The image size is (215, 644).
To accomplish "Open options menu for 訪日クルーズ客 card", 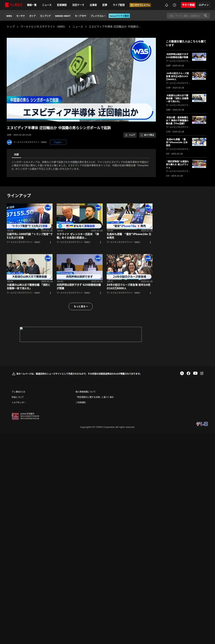I will (x=150, y=293).
